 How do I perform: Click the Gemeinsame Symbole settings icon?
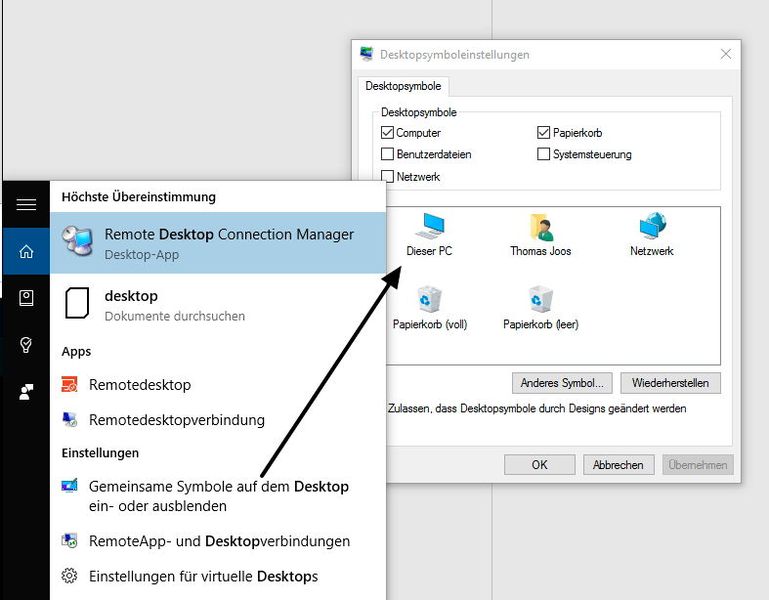tap(69, 485)
